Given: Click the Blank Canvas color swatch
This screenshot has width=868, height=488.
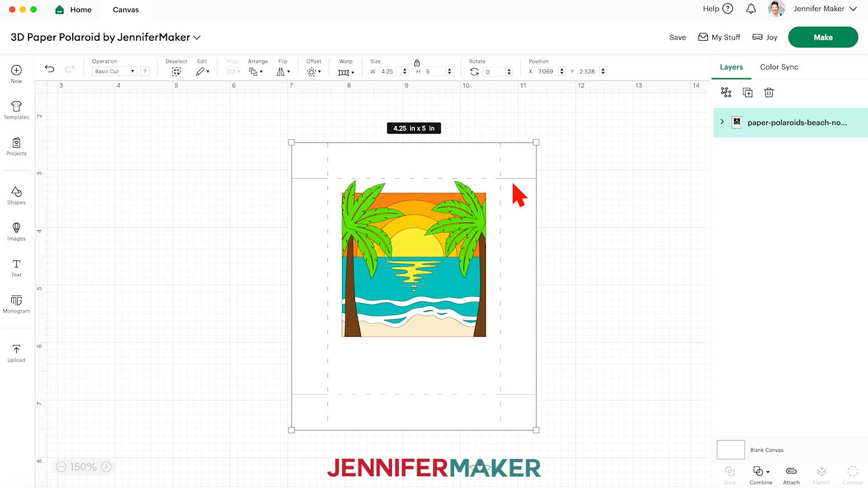Looking at the screenshot, I should click(731, 449).
